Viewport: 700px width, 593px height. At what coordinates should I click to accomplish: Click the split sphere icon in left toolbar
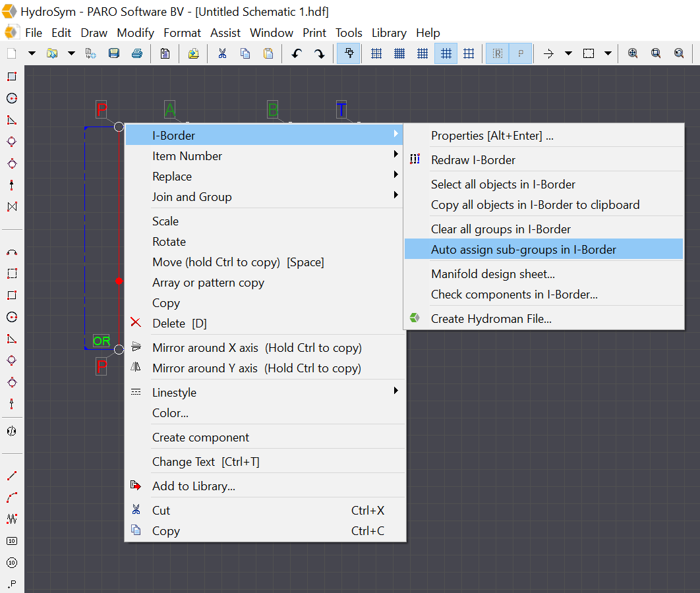12,431
